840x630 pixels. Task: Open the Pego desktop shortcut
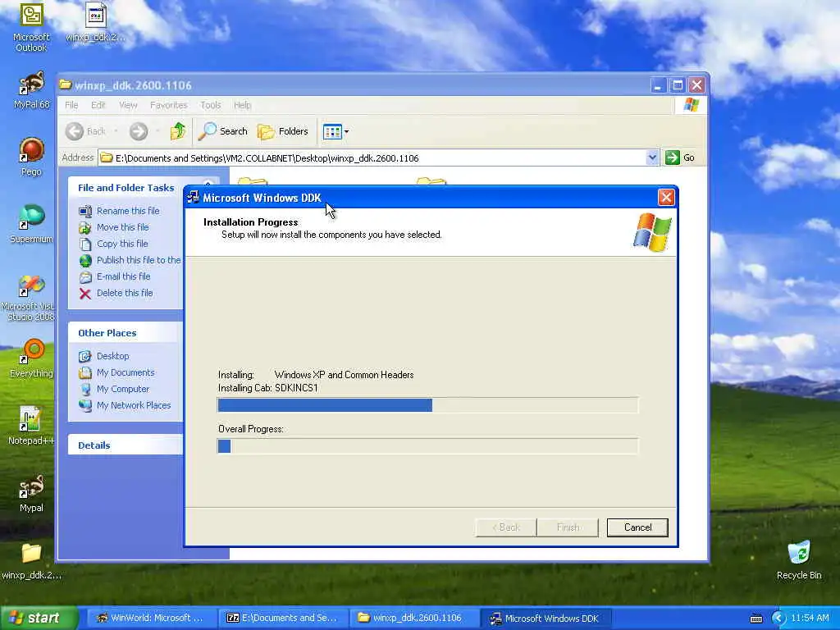[31, 157]
